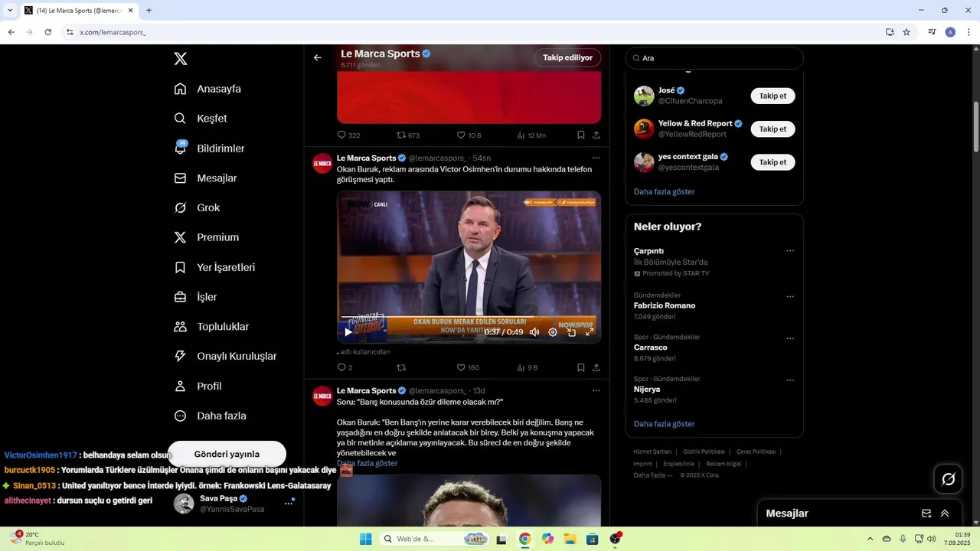Open Chrome from taskbar
The image size is (980, 551).
coord(524,539)
